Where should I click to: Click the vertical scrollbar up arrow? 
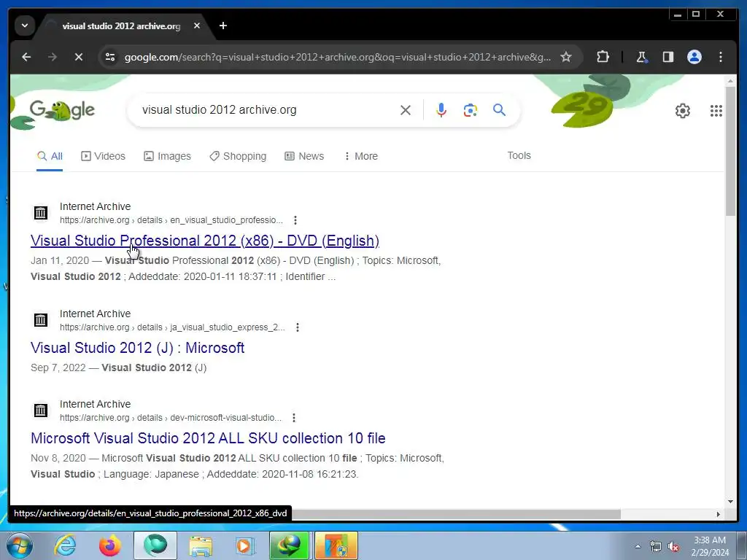point(730,82)
